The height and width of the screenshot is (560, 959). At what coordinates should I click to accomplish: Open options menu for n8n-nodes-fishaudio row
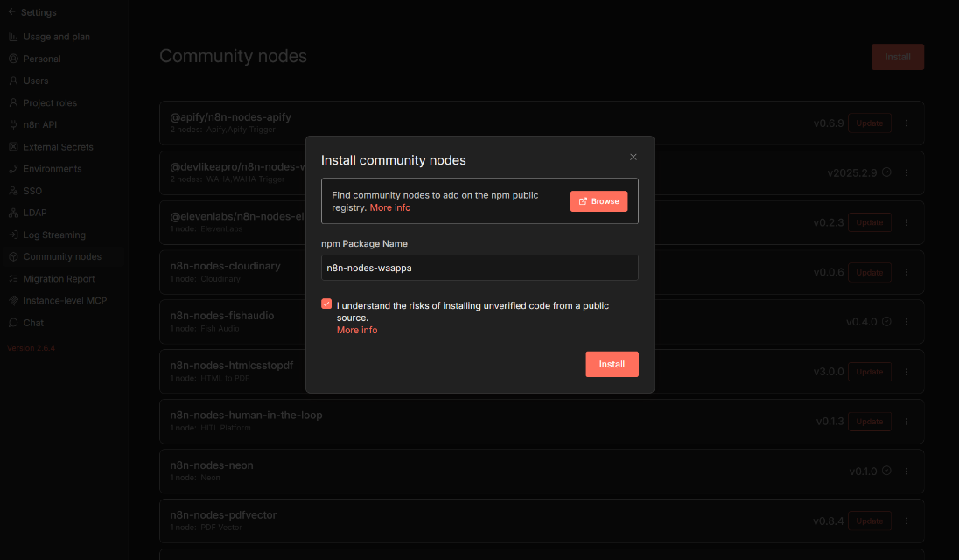[906, 322]
